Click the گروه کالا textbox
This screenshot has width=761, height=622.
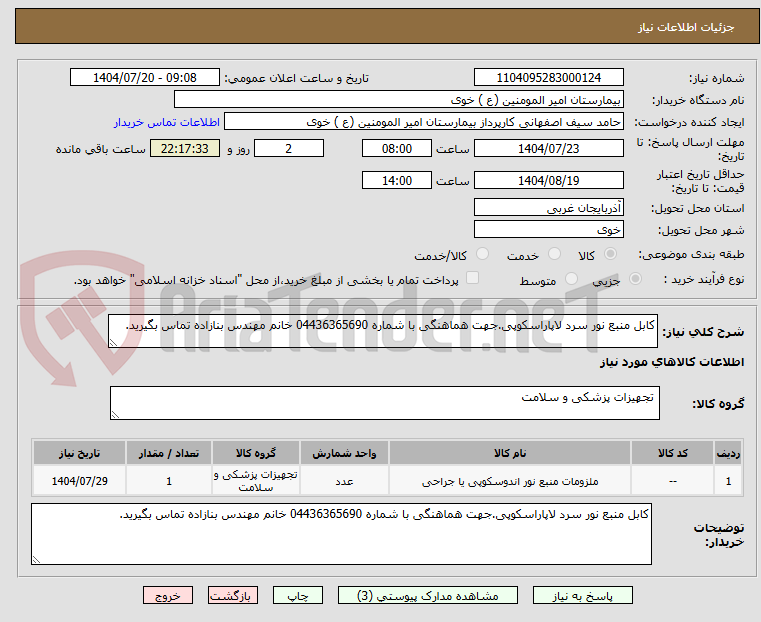(x=385, y=403)
